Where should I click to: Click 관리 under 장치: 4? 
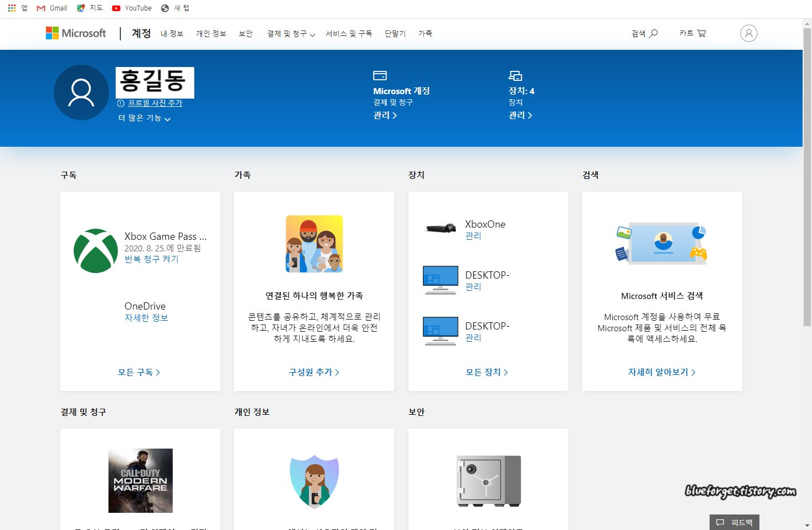click(520, 115)
